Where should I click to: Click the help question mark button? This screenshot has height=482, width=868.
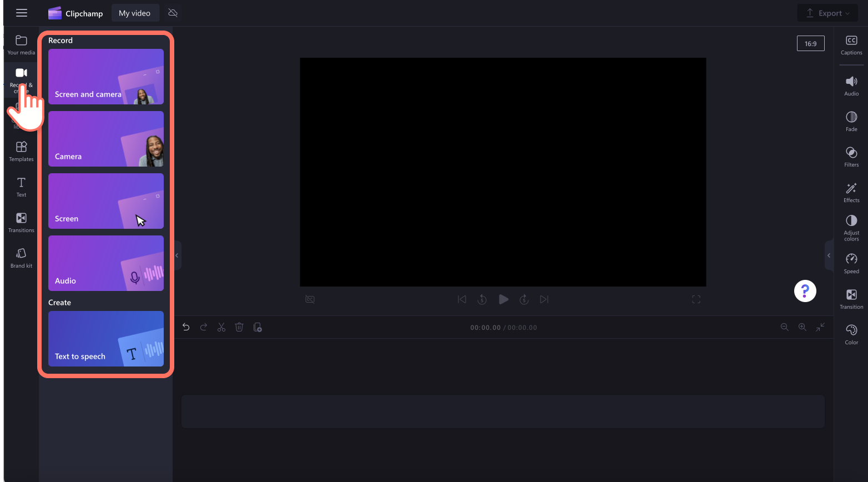pyautogui.click(x=805, y=290)
